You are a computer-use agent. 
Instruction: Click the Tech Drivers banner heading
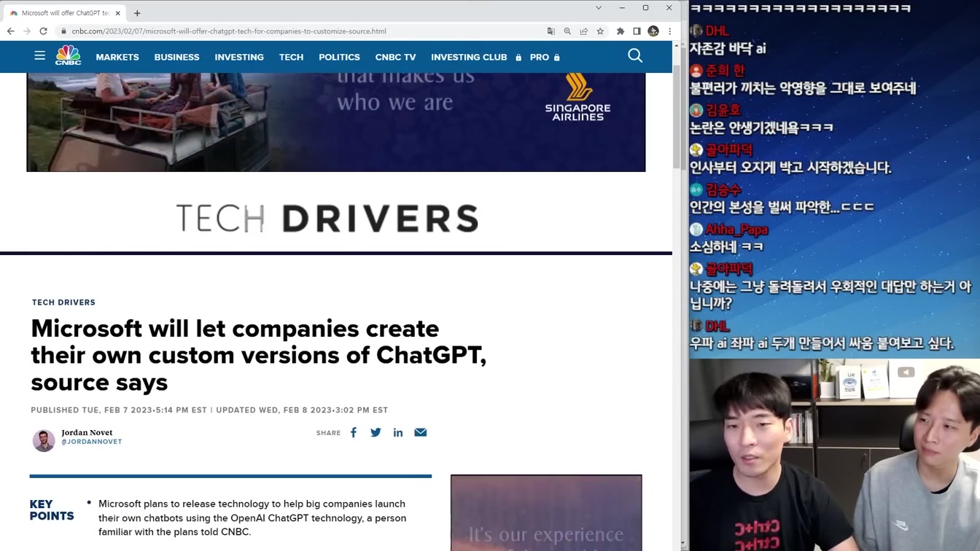[x=327, y=218]
